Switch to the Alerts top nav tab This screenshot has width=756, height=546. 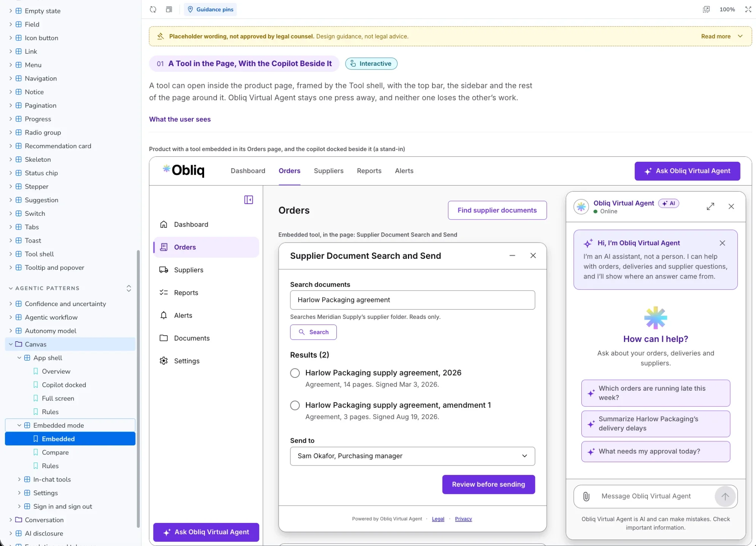(404, 171)
